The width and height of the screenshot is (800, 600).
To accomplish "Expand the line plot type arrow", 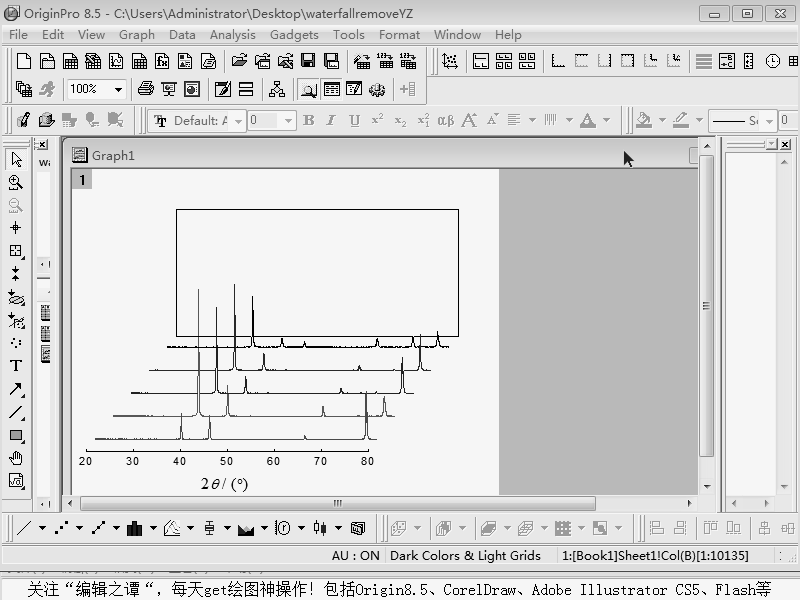I will click(x=42, y=528).
